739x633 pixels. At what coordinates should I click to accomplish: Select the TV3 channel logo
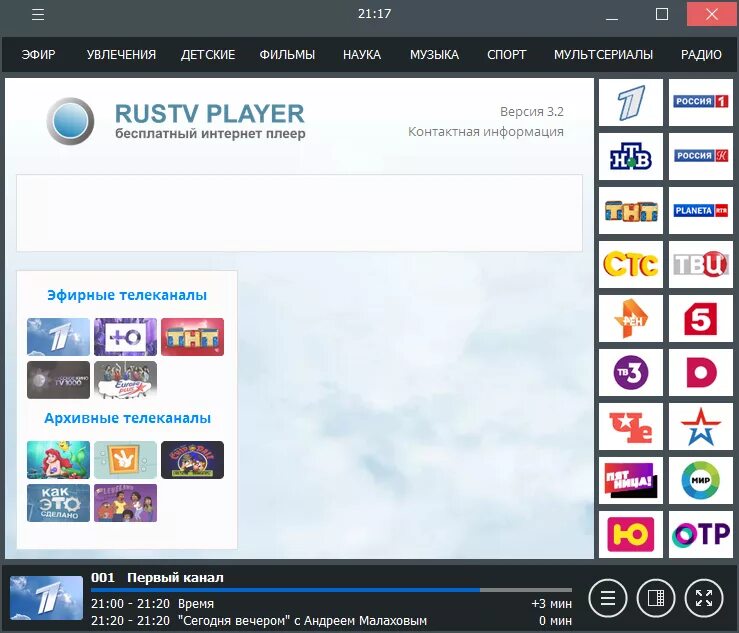coord(631,372)
